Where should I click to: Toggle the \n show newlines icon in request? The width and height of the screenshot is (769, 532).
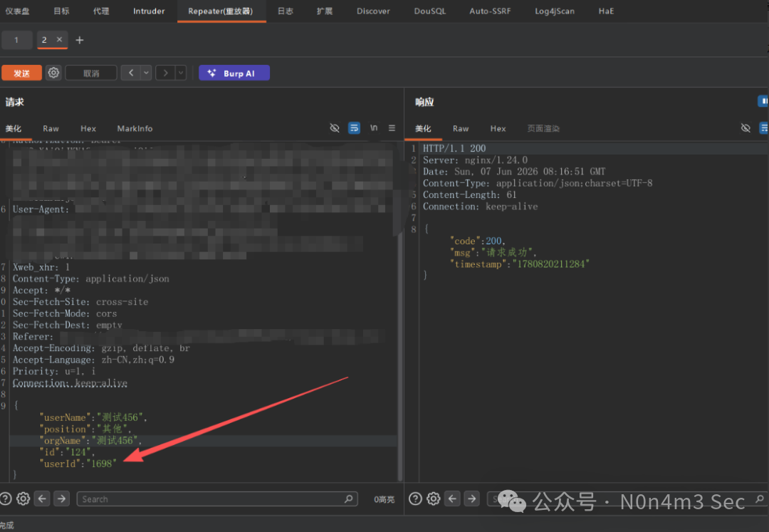374,128
